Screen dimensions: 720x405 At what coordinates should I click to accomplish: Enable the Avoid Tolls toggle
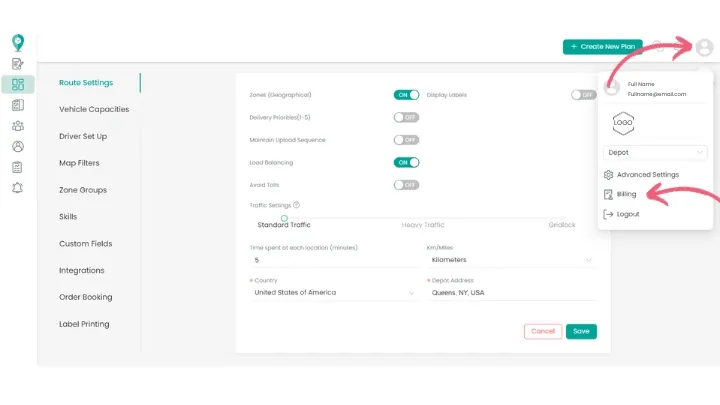tap(406, 185)
